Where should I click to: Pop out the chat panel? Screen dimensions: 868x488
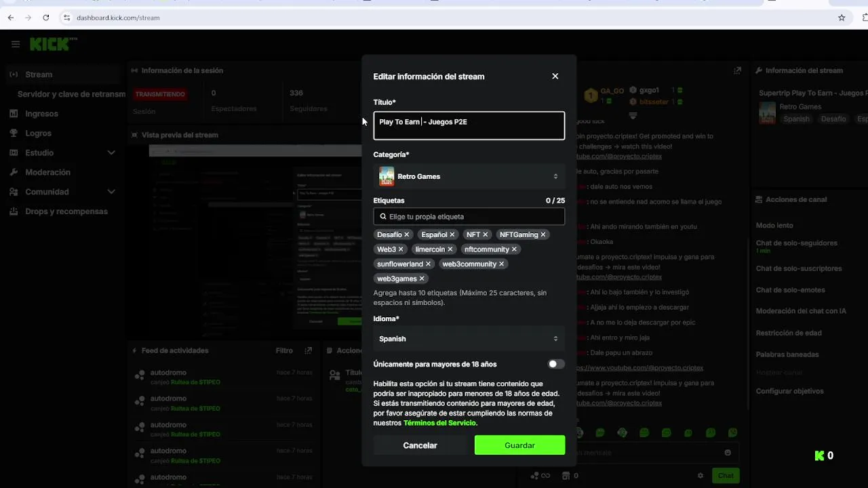pos(738,70)
